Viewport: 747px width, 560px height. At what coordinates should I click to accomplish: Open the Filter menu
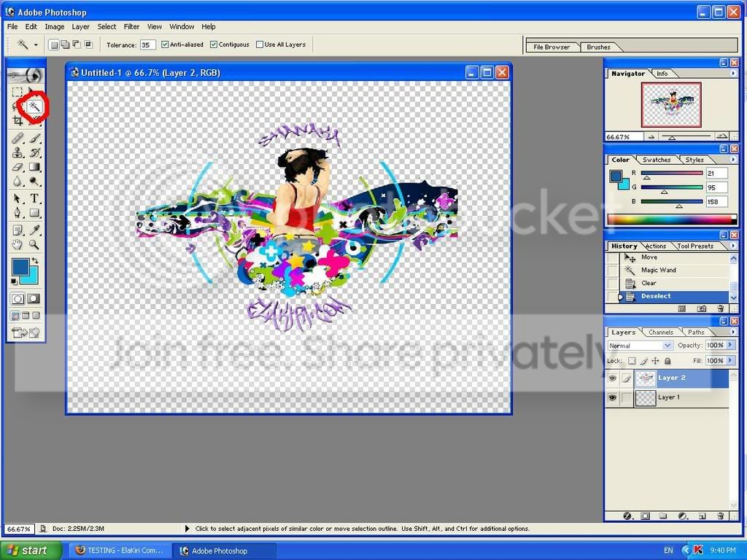[x=131, y=27]
